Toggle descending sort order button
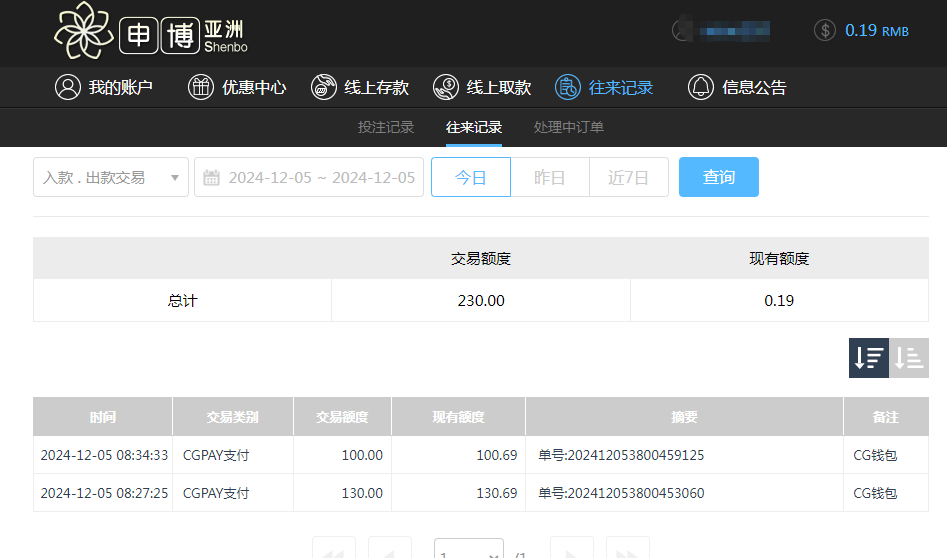Viewport: 947px width, 558px height. [x=868, y=357]
